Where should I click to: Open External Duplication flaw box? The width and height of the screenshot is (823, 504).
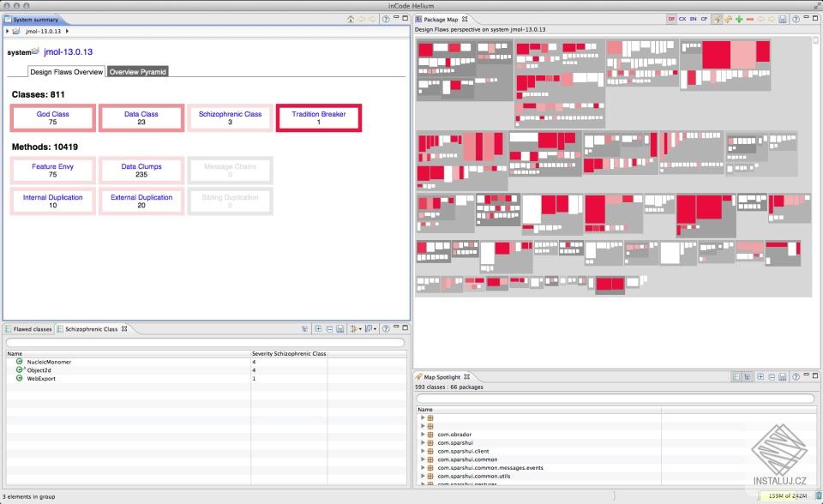(141, 201)
